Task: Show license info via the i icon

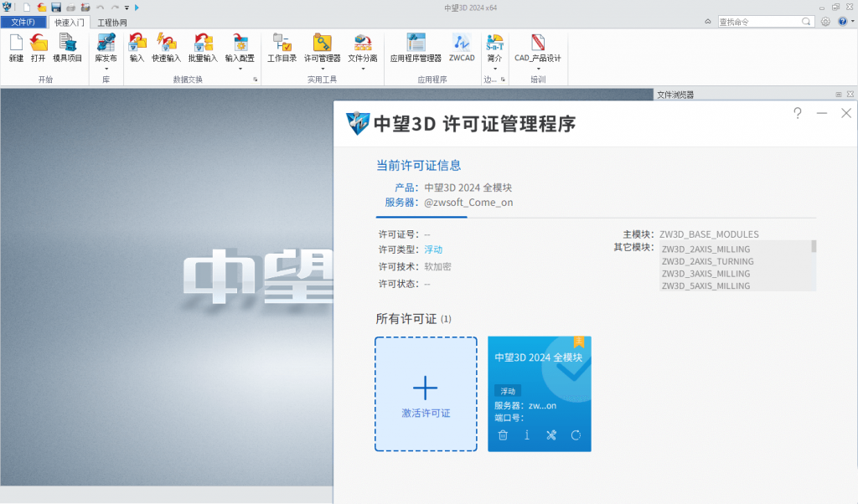Action: click(x=527, y=435)
